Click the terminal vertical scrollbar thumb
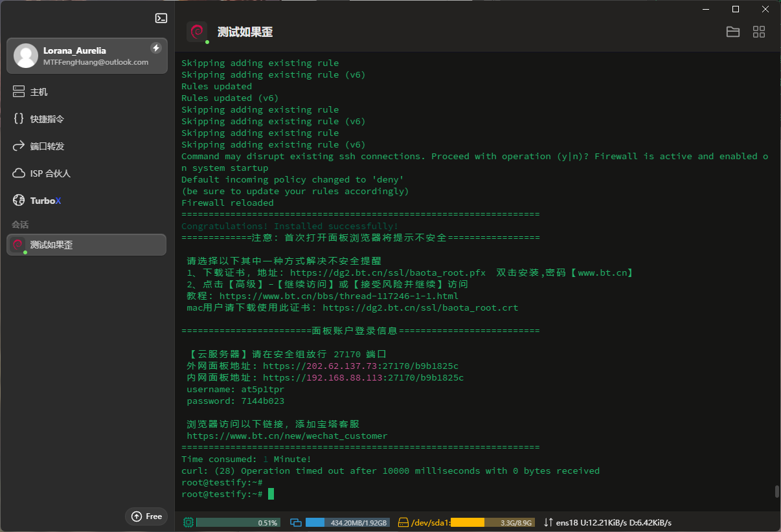 tap(777, 491)
